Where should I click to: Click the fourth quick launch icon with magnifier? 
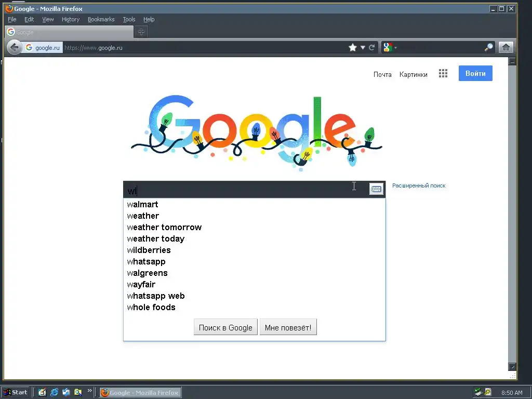78,393
